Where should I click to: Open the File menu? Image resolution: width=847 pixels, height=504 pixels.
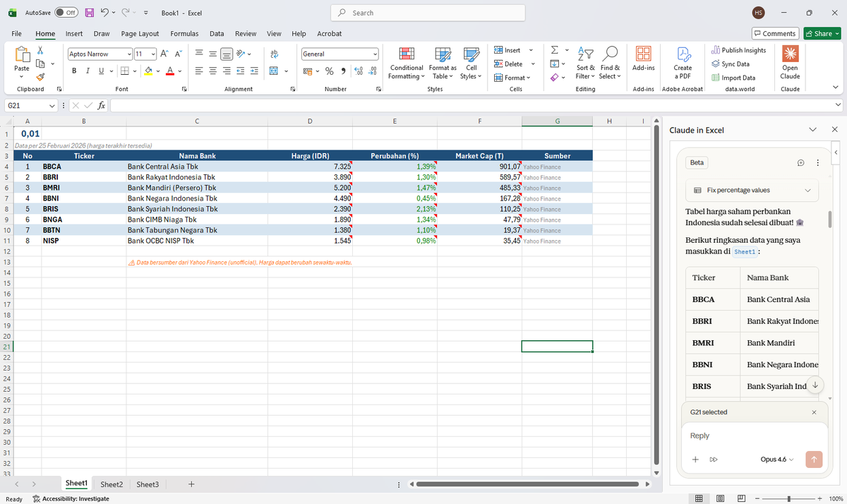[16, 33]
